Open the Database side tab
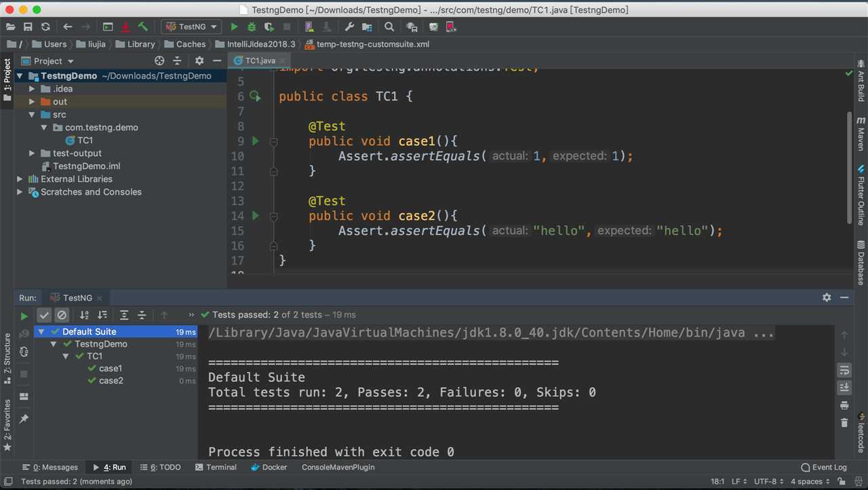 861,263
